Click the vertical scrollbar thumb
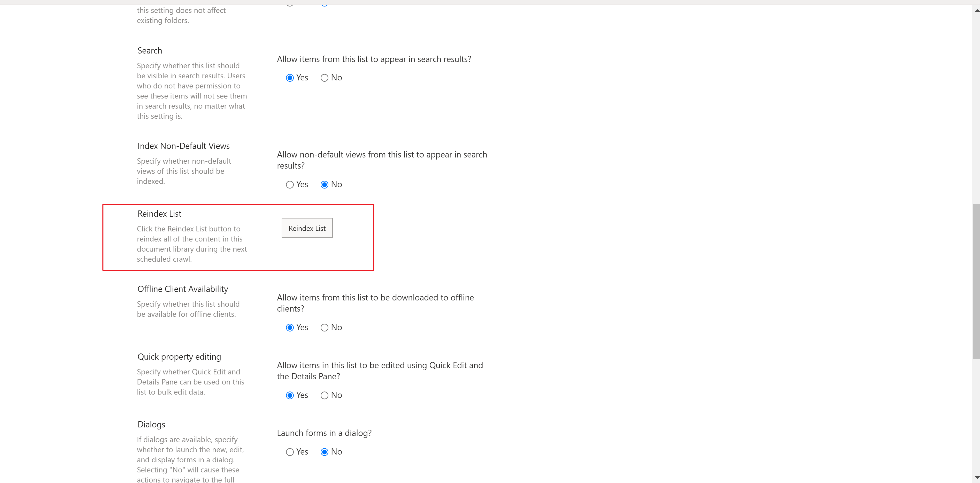This screenshot has width=980, height=483. tap(977, 281)
